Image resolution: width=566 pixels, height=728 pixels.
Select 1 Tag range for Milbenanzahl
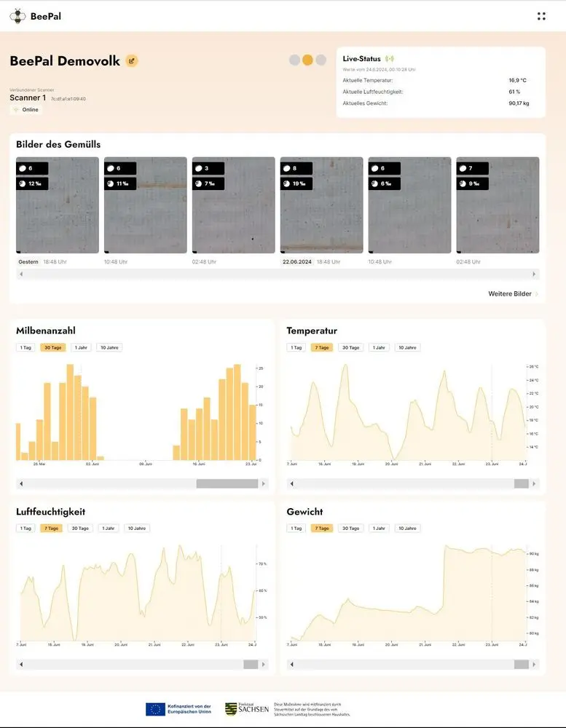pos(25,347)
